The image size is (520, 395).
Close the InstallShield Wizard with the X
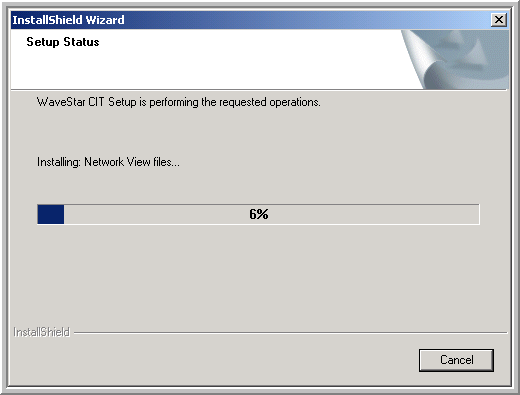tap(499, 20)
